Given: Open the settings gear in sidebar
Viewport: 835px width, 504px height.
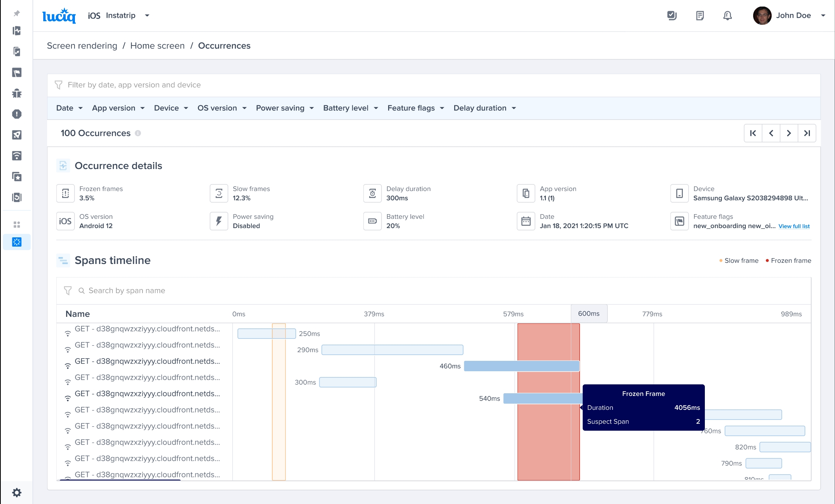Looking at the screenshot, I should (17, 492).
